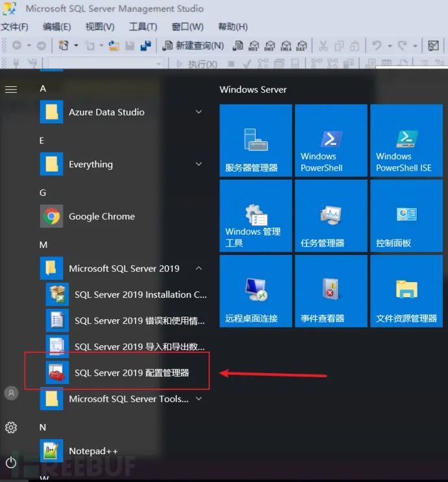Open SQL Server 2019 错误和使用情况 entry

(x=126, y=320)
